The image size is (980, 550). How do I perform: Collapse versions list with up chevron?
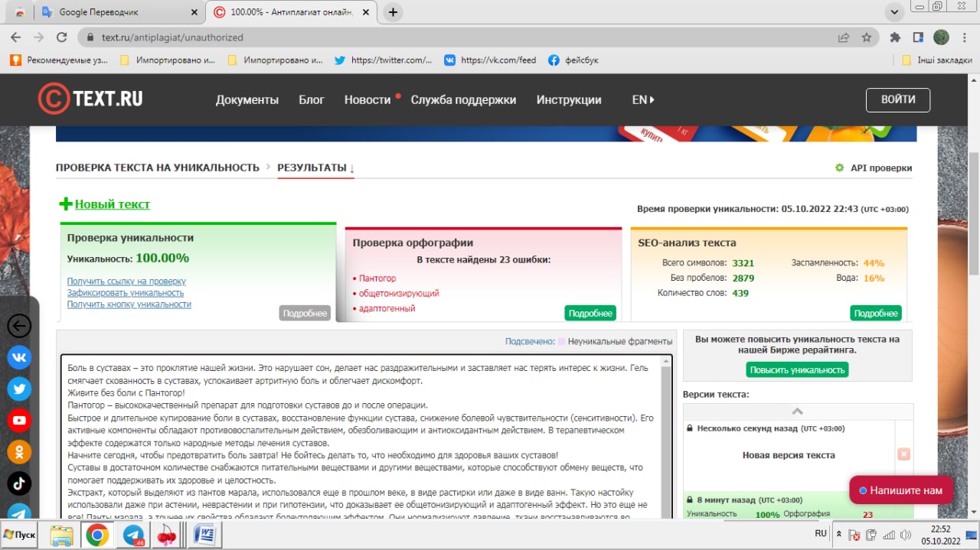click(x=797, y=412)
